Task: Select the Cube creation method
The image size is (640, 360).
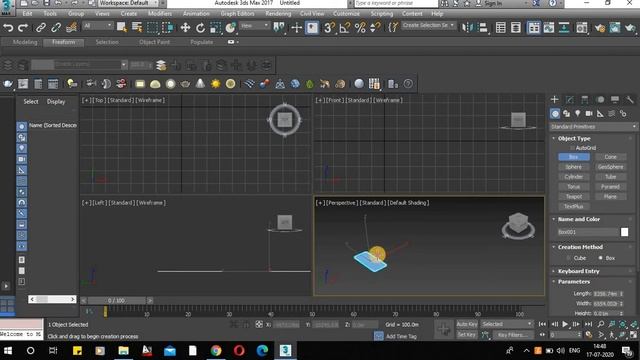Action: coord(568,258)
